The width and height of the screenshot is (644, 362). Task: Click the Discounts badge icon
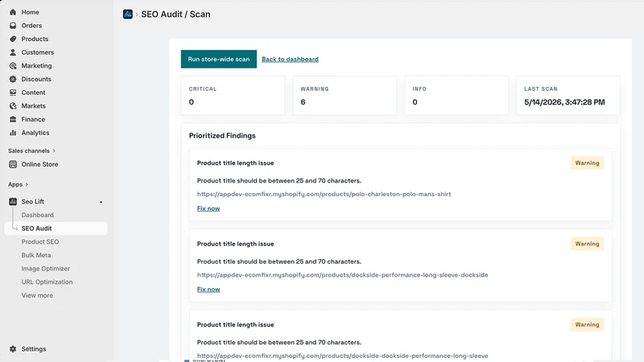[13, 79]
